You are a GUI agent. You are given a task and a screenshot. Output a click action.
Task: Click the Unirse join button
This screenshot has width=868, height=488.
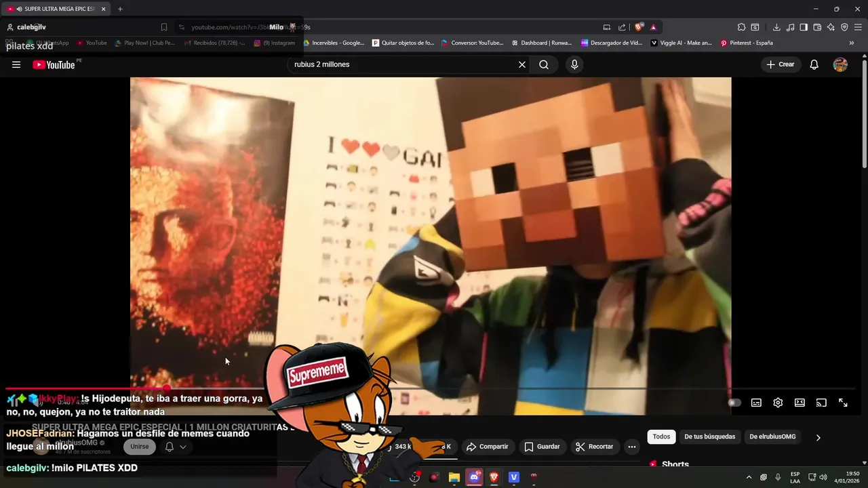pos(140,447)
